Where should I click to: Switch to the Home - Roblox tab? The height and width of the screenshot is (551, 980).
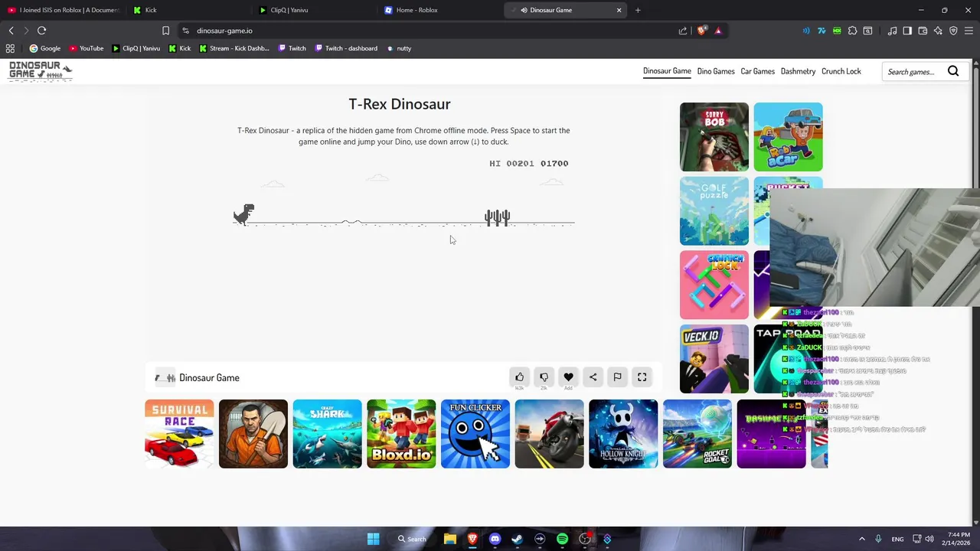tap(440, 10)
